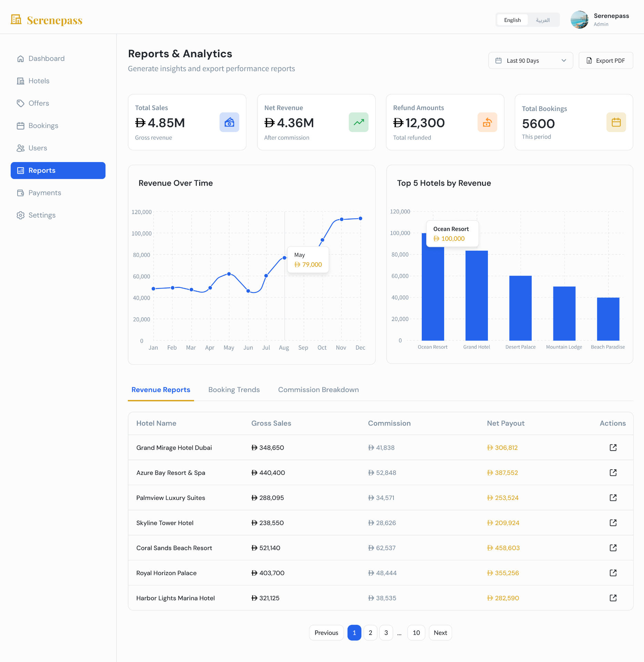
Task: Go to page 3 in pagination
Action: pyautogui.click(x=386, y=633)
